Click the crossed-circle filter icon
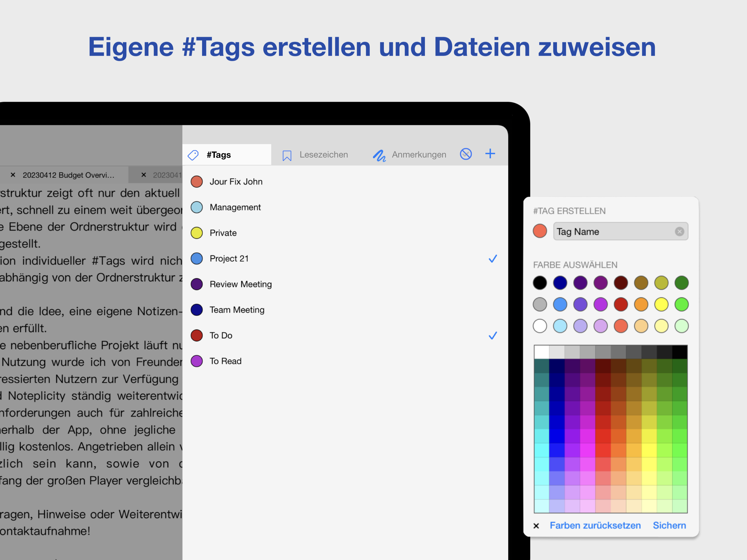The image size is (747, 560). tap(466, 154)
